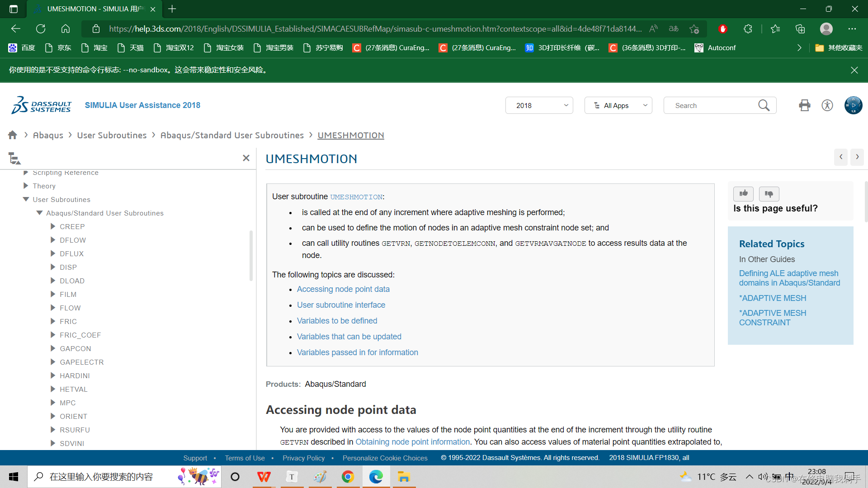Close the table of contents panel

coord(246,158)
